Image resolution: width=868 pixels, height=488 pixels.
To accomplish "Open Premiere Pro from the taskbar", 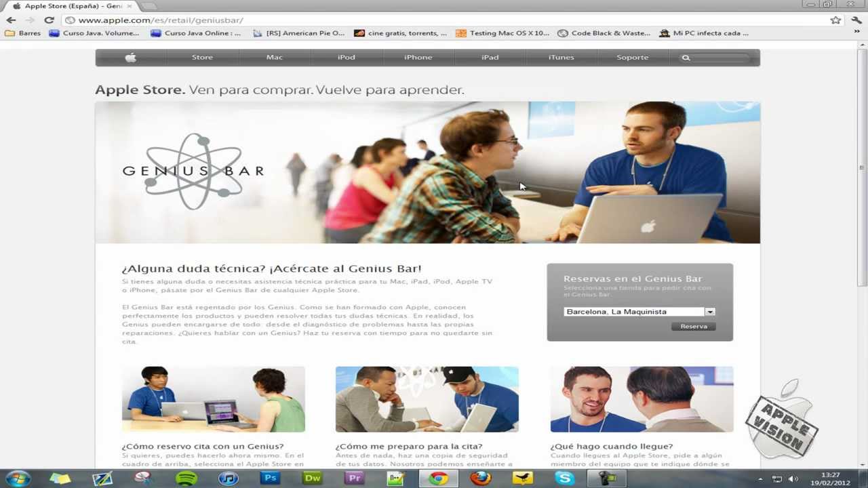I will point(354,478).
